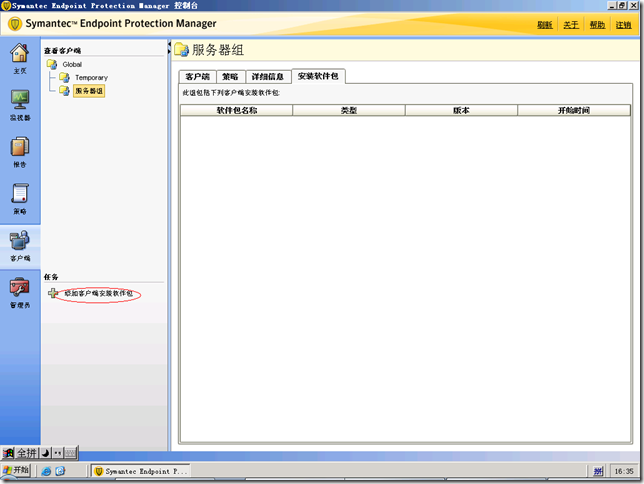Click the input method tray icon

click(x=598, y=471)
